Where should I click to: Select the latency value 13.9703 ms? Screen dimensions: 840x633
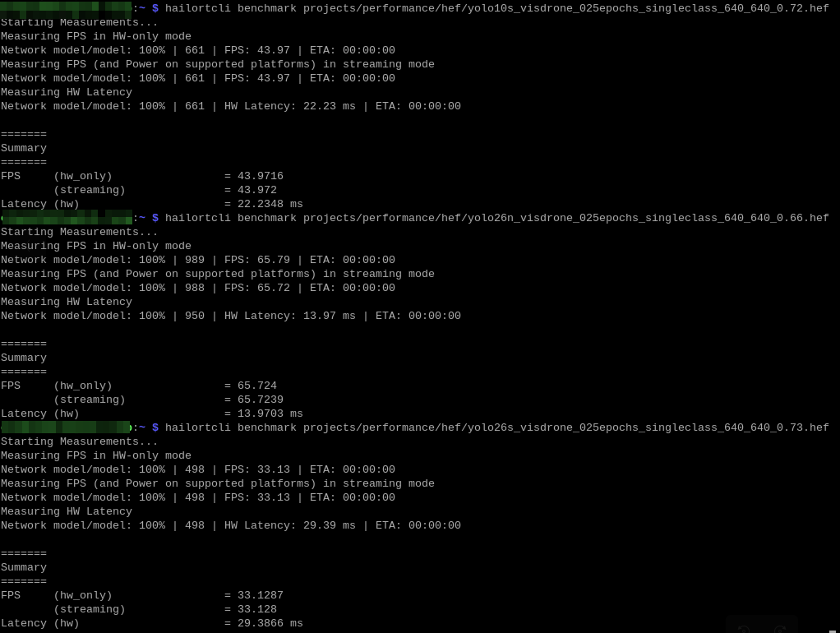(x=270, y=414)
